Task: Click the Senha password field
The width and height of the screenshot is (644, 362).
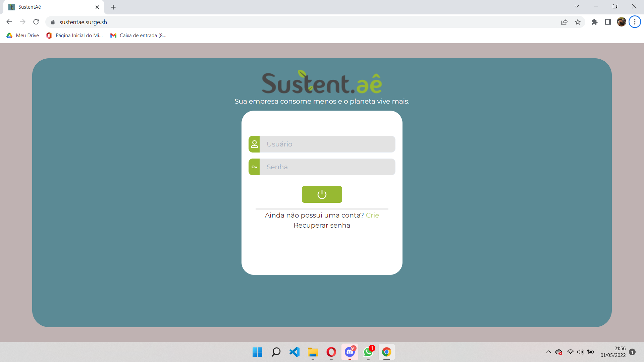Action: [327, 167]
